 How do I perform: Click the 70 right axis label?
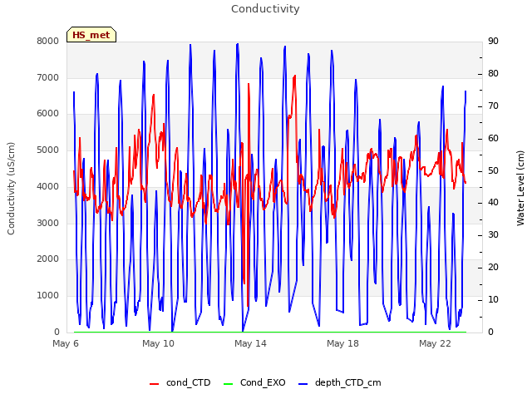[x=493, y=106]
